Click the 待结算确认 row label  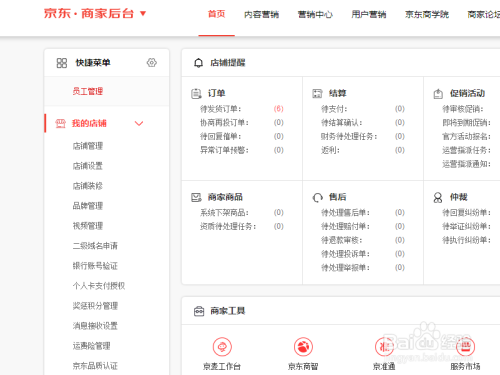[341, 123]
